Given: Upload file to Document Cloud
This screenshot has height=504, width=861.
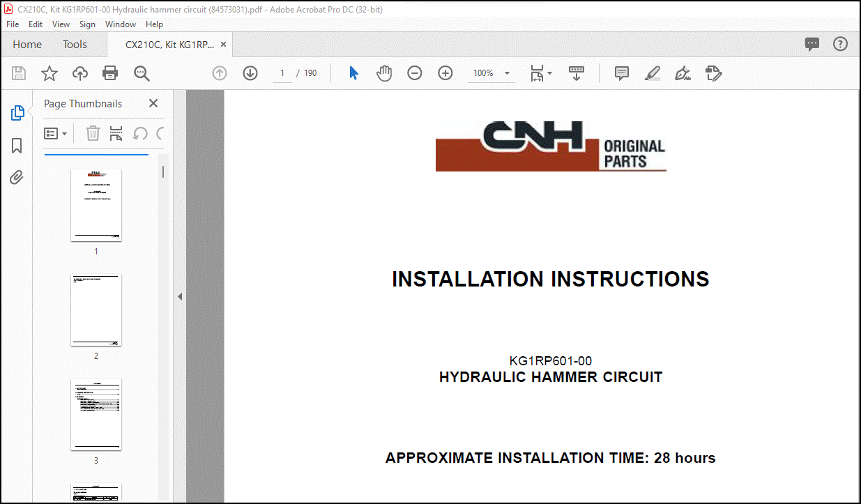Looking at the screenshot, I should (x=80, y=73).
